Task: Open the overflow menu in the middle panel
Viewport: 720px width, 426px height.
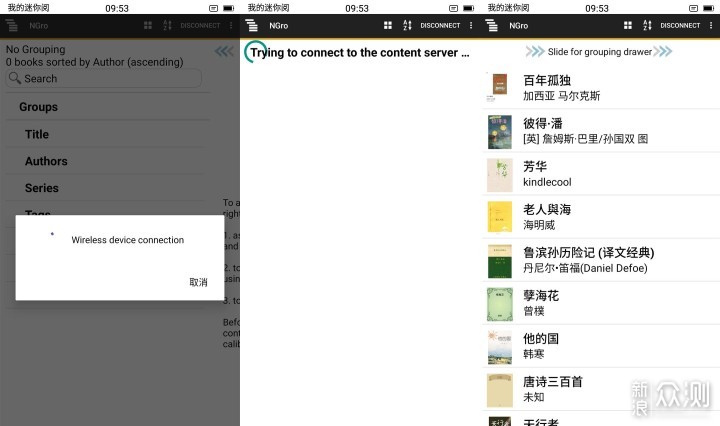Action: click(x=471, y=25)
